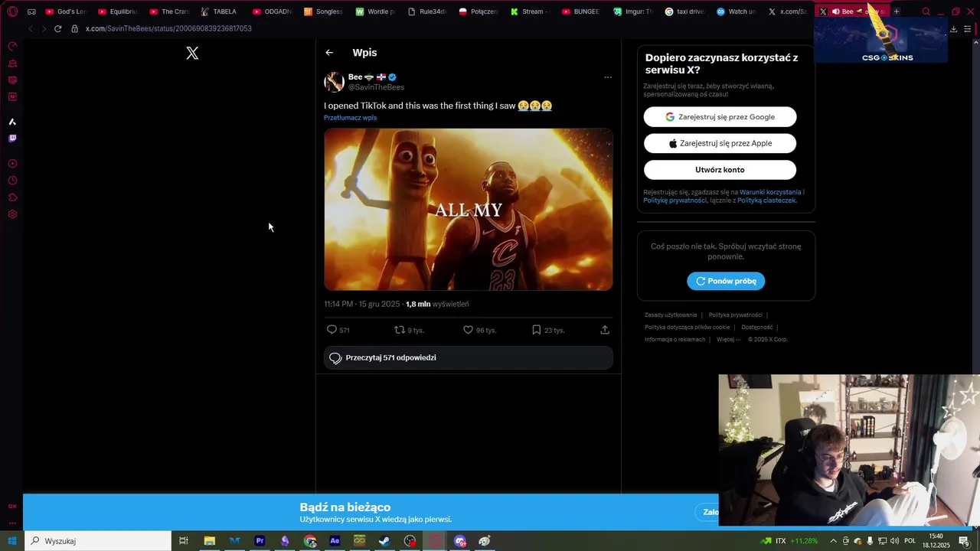Switch to the Wordle tab
Image resolution: width=980 pixels, height=551 pixels.
(376, 11)
